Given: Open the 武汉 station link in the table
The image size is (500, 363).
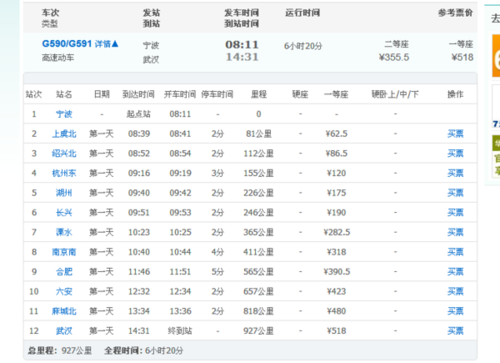Looking at the screenshot, I should (x=64, y=331).
